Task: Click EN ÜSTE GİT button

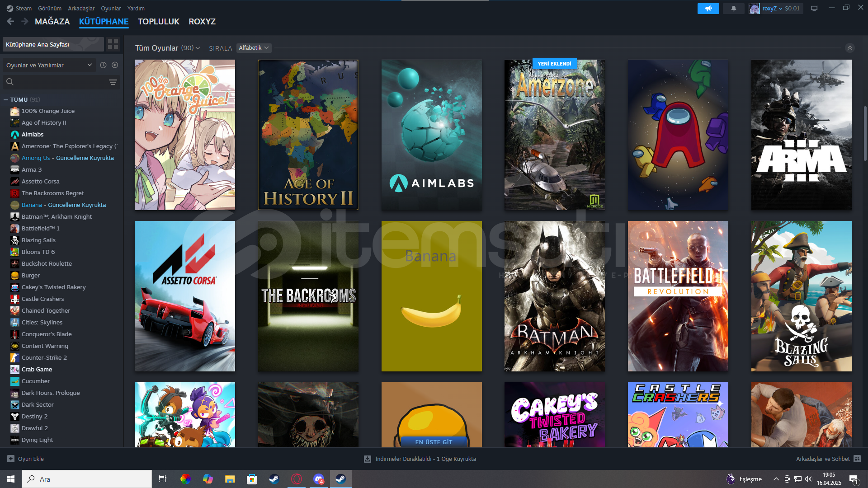Action: [434, 442]
